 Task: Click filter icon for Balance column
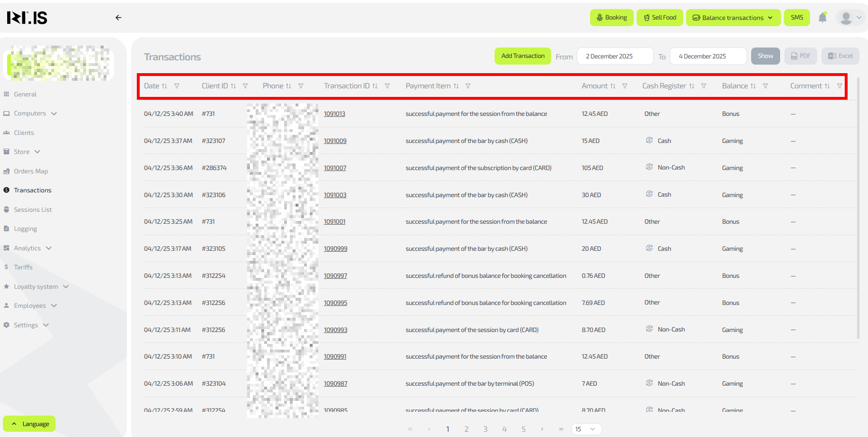click(765, 86)
